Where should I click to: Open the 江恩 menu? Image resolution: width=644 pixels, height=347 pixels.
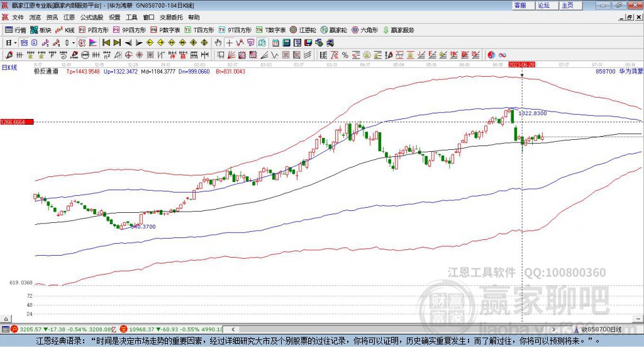click(69, 17)
